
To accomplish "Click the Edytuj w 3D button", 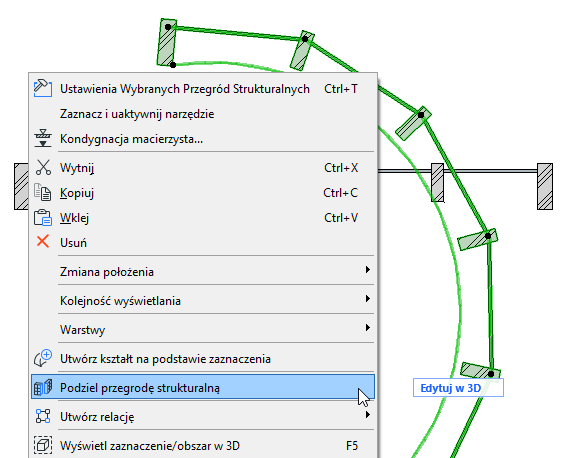I will pos(458,388).
